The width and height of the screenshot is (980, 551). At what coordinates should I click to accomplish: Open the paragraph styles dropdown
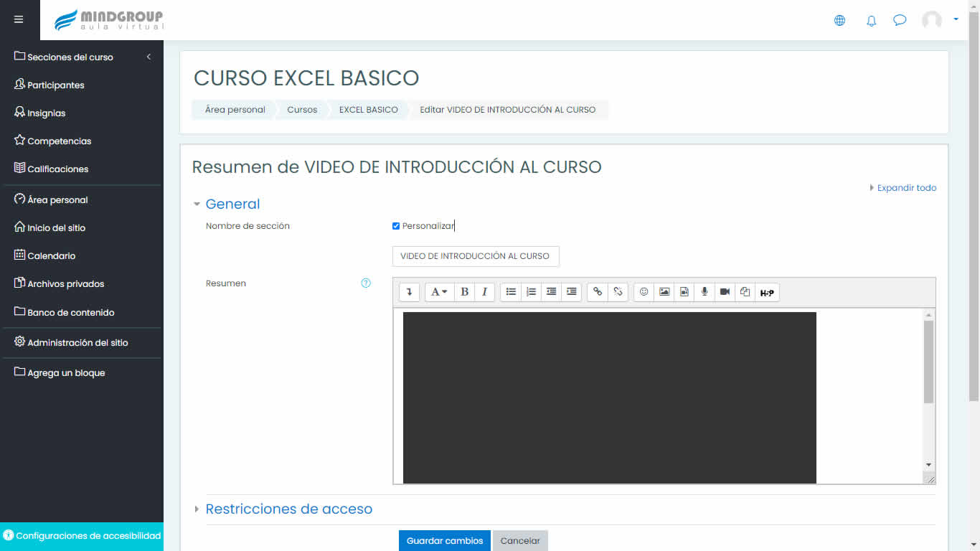pyautogui.click(x=439, y=292)
